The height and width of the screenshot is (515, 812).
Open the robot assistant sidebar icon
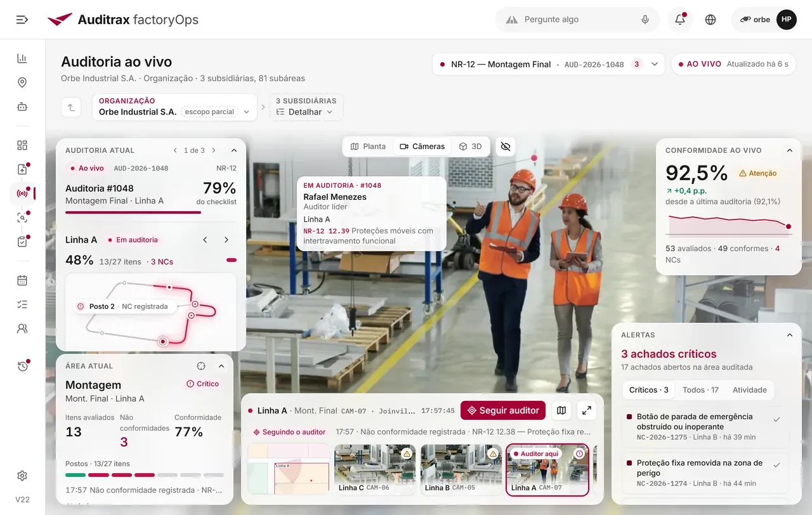click(x=22, y=107)
